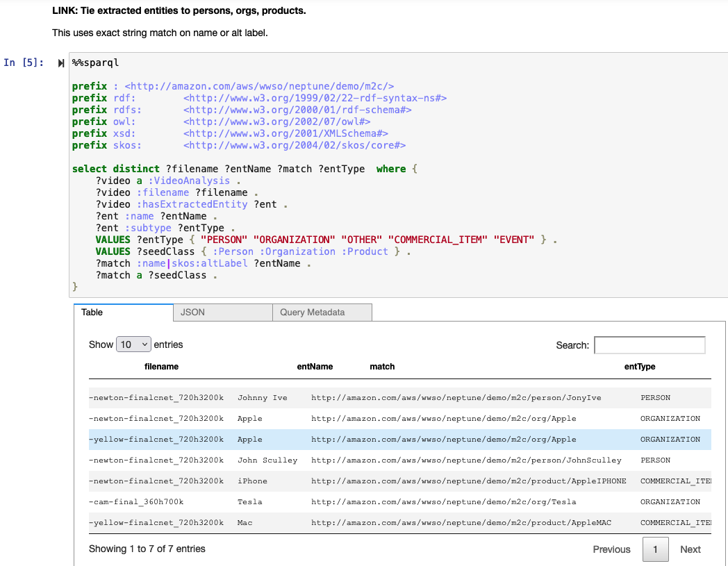This screenshot has width=728, height=566.
Task: Click inside the Search box
Action: [x=649, y=344]
